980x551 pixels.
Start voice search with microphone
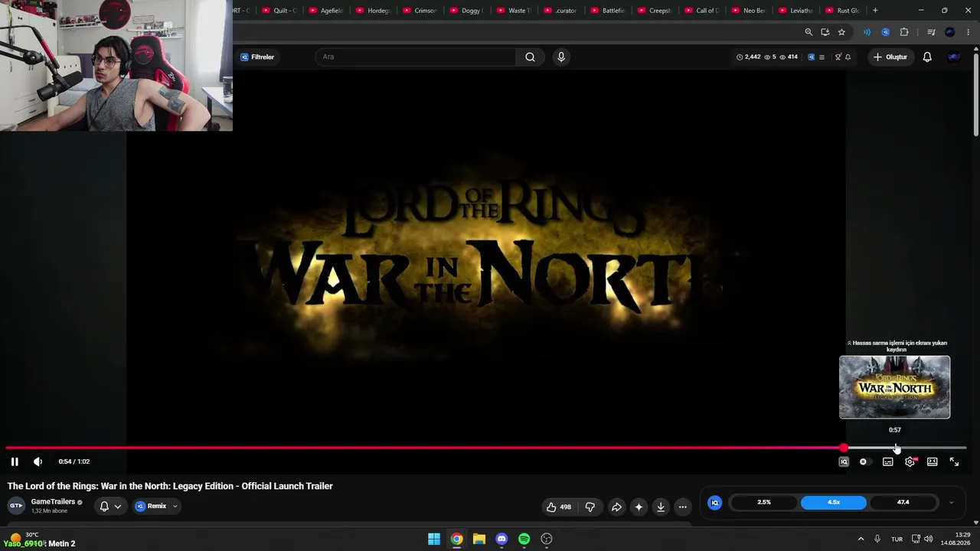point(561,57)
